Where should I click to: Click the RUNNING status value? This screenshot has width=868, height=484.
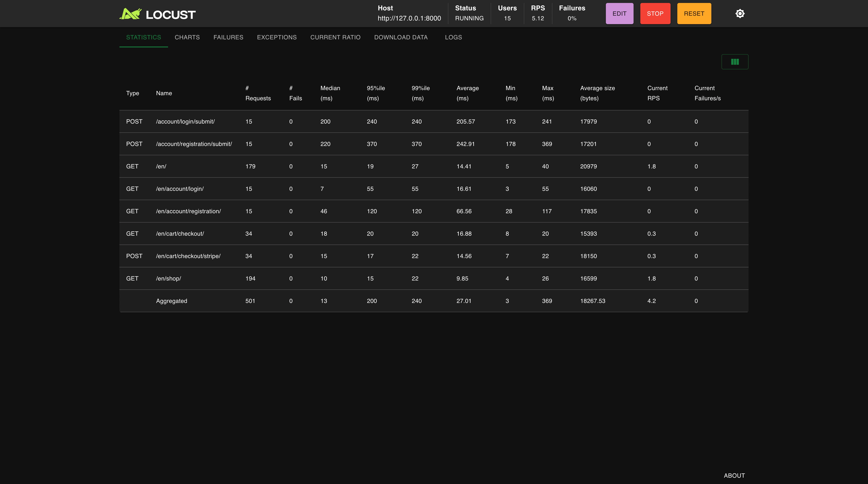point(469,18)
